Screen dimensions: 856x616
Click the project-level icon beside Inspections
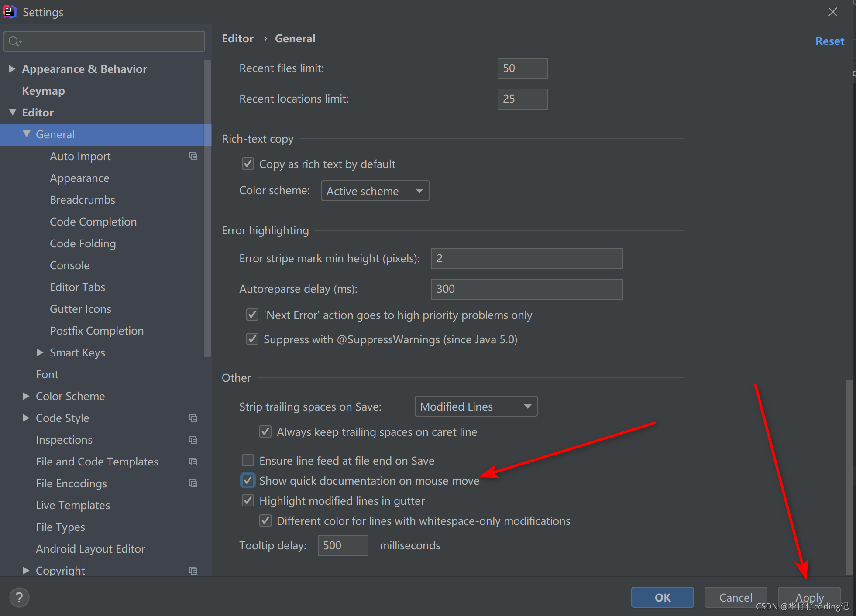(x=193, y=440)
